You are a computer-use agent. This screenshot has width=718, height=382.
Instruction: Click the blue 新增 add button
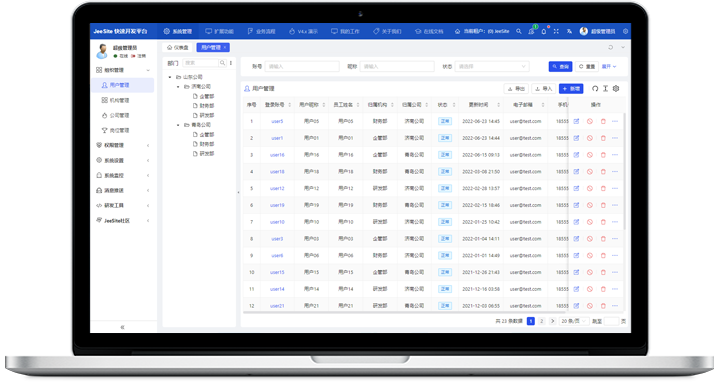click(571, 88)
